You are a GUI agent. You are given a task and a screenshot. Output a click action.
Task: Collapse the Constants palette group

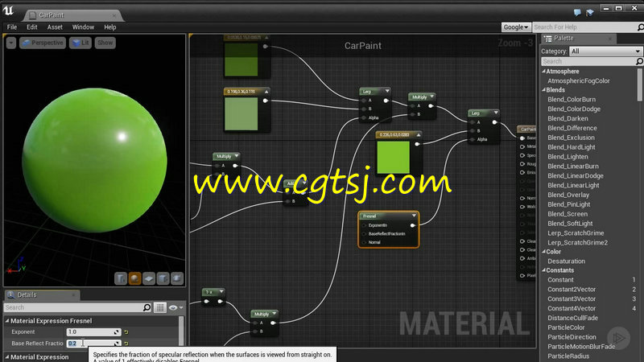pos(544,270)
